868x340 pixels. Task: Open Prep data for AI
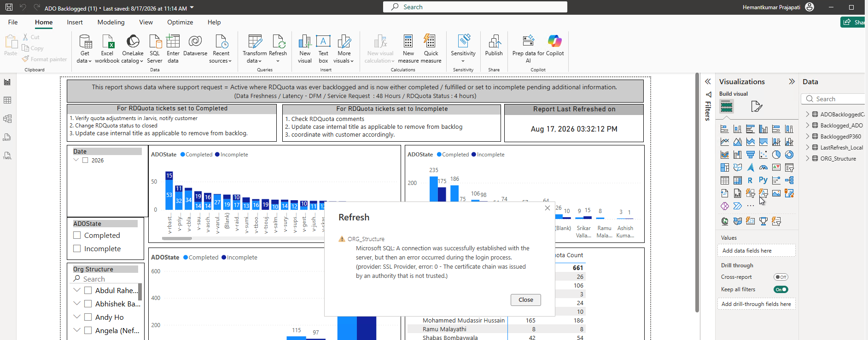528,48
